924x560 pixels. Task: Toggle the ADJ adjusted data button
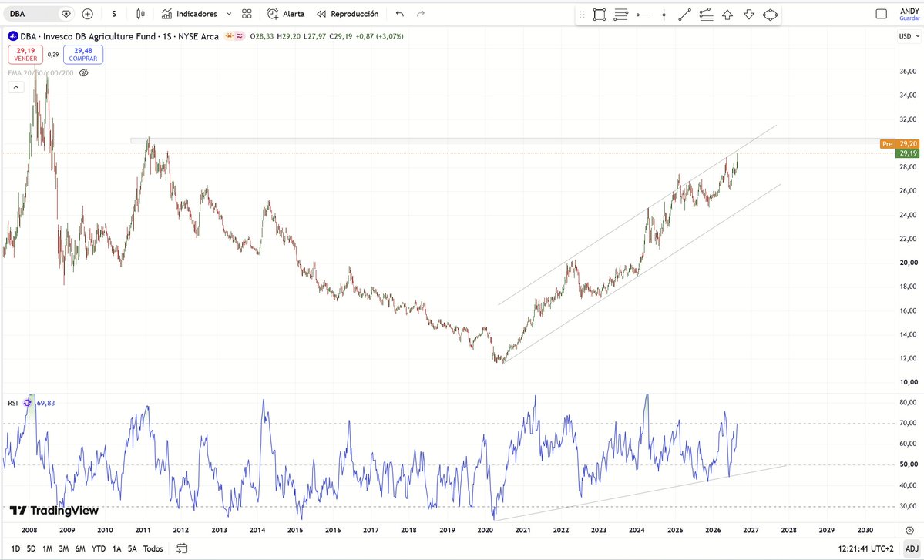click(912, 548)
